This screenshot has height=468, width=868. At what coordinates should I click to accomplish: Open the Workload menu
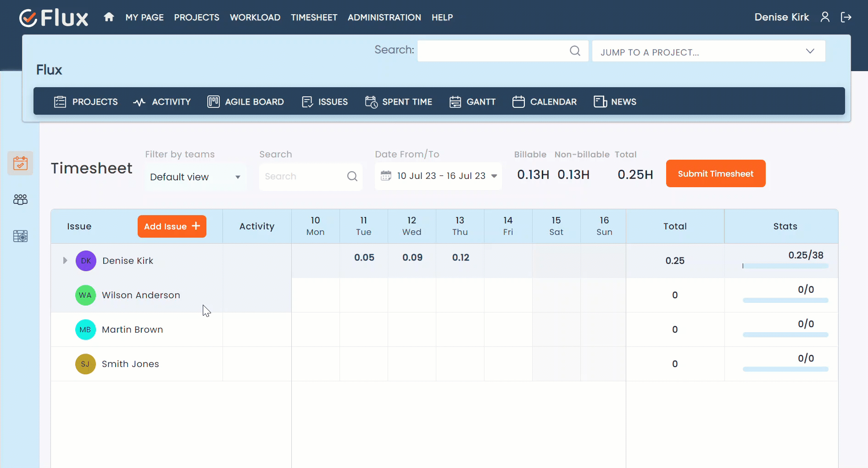[x=255, y=17]
